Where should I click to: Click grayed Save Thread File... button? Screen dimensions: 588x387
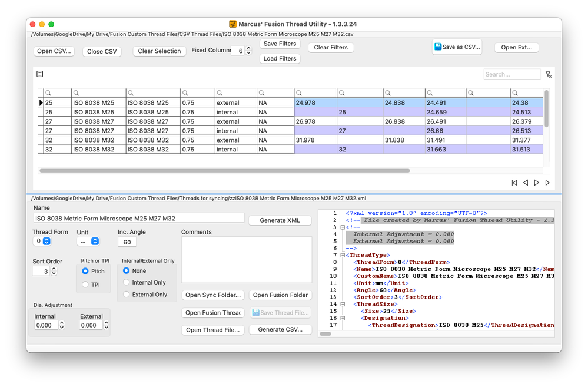pyautogui.click(x=280, y=313)
